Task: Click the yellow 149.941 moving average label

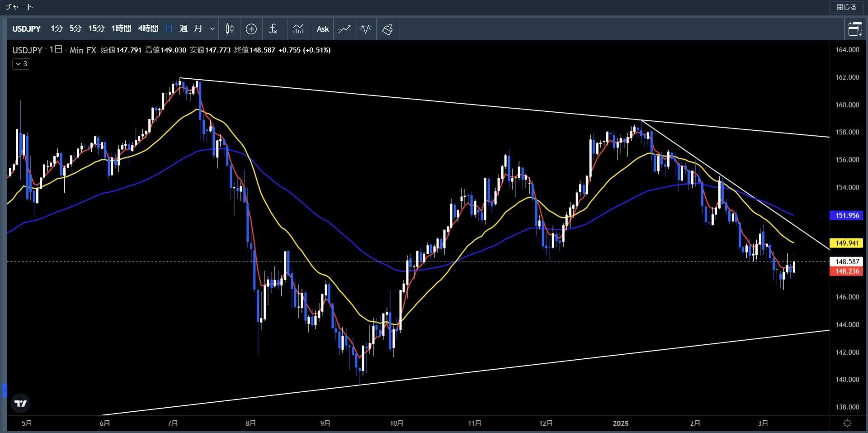Action: pos(847,243)
